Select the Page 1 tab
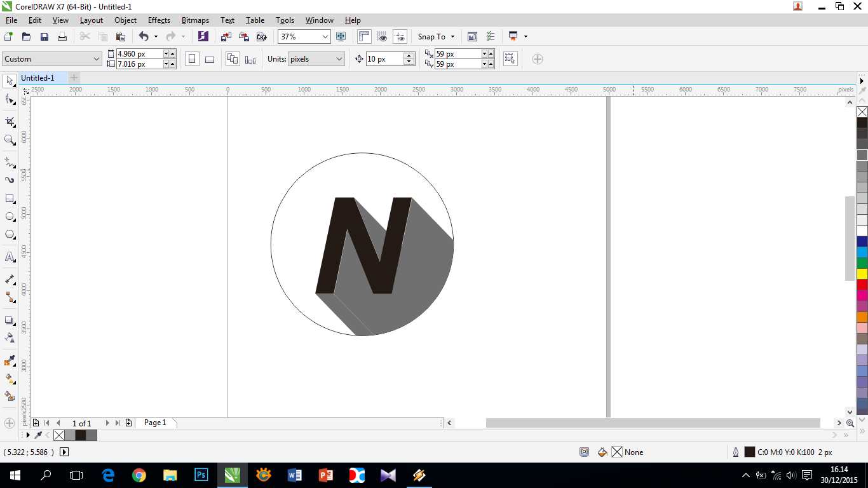Image resolution: width=868 pixels, height=488 pixels. [155, 423]
